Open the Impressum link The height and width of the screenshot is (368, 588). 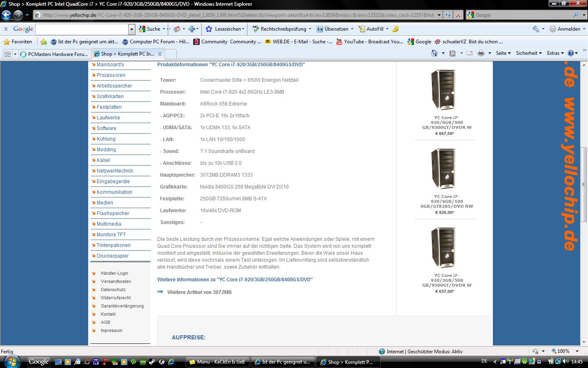coord(111,330)
